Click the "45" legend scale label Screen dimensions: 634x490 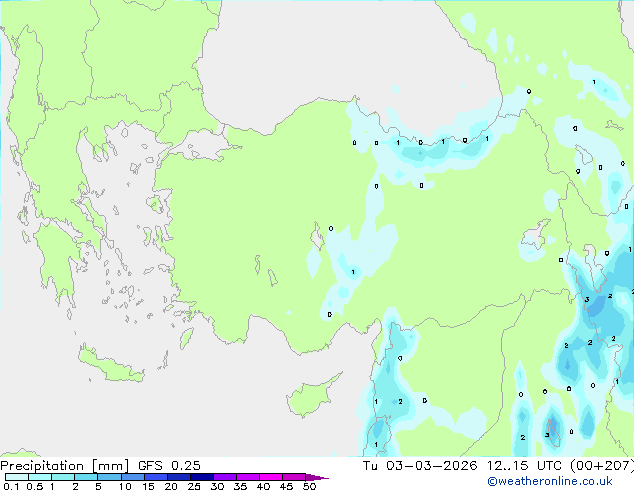[286, 486]
